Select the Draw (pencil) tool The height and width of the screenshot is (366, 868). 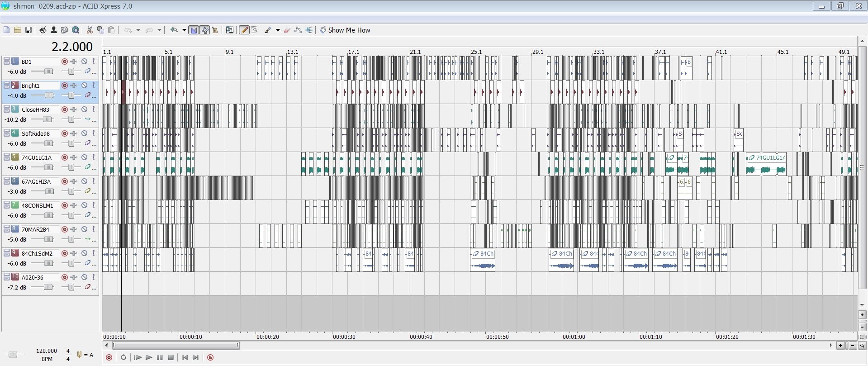coord(244,30)
